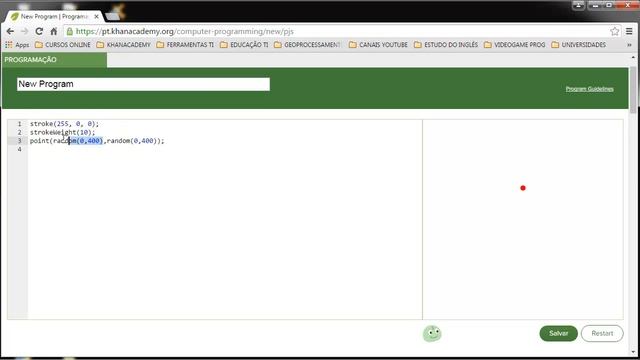Image resolution: width=640 pixels, height=360 pixels.
Task: Go back to previous page
Action: coord(10,31)
